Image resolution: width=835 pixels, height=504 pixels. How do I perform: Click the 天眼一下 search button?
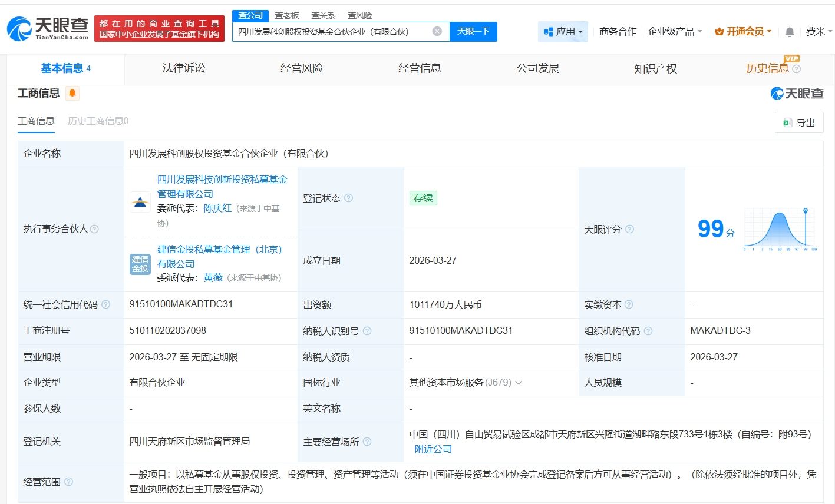473,31
